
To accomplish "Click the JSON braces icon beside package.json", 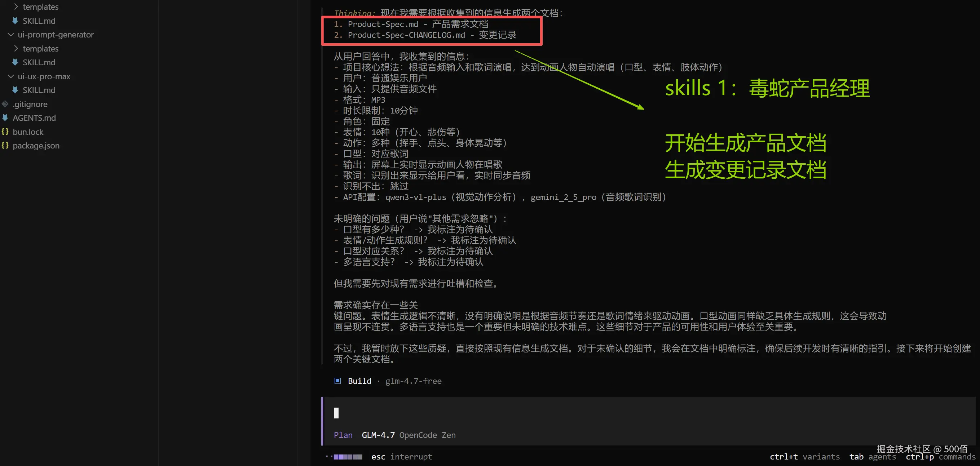I will coord(5,145).
